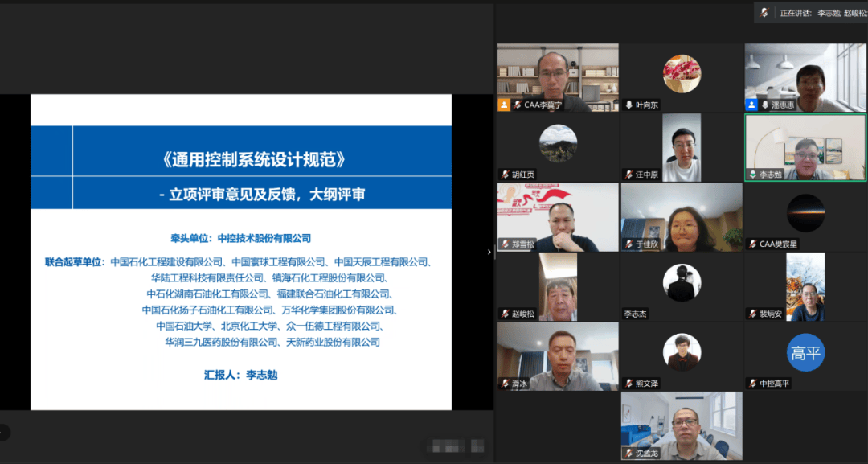Select the video tile of 沈孟龙
Image resolution: width=868 pixels, height=464 pixels.
[682, 425]
